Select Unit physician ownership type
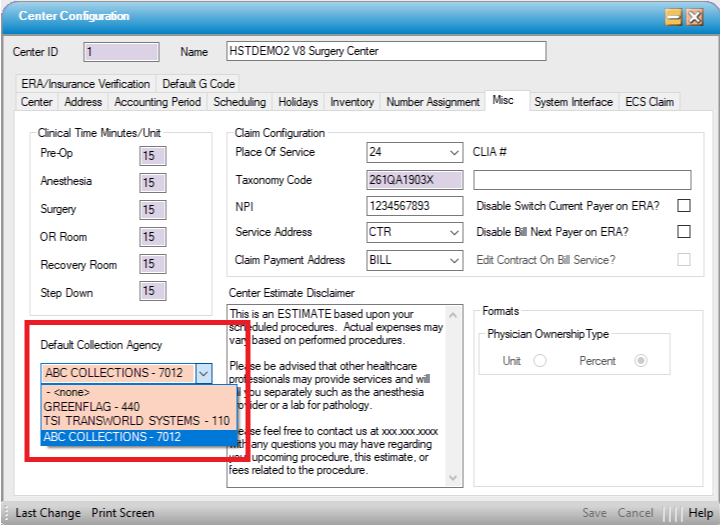721x527 pixels. (540, 361)
